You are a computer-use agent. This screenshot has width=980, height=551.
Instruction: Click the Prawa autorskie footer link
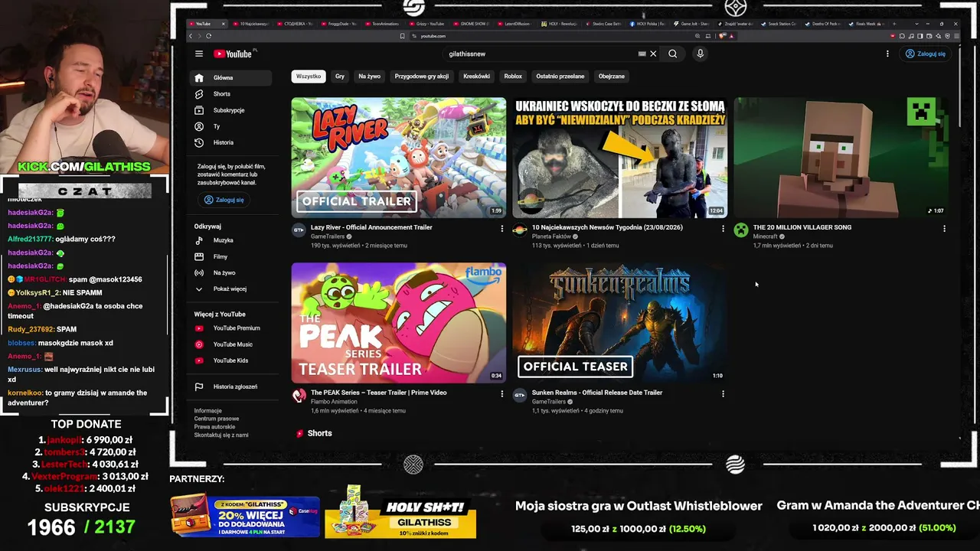(215, 427)
